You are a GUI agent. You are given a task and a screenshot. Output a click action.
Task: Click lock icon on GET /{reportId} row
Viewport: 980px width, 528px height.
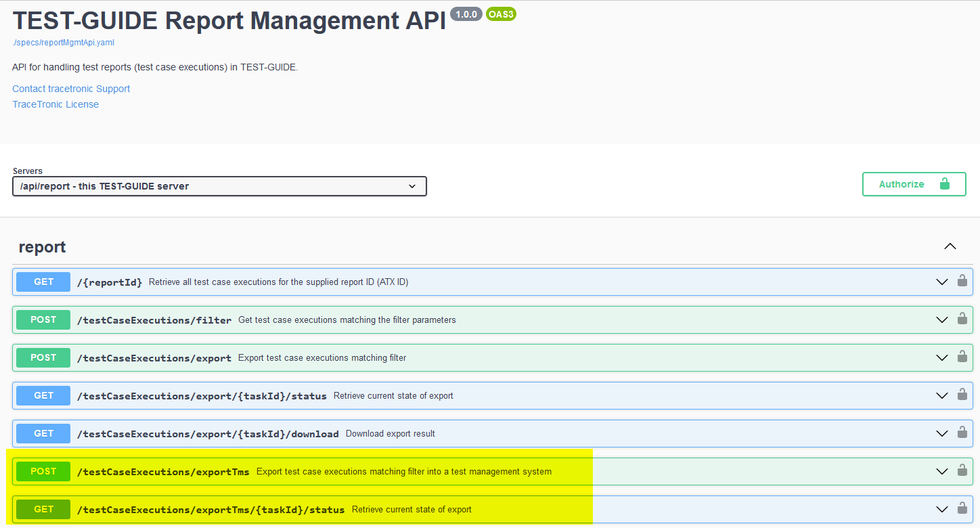(x=962, y=281)
